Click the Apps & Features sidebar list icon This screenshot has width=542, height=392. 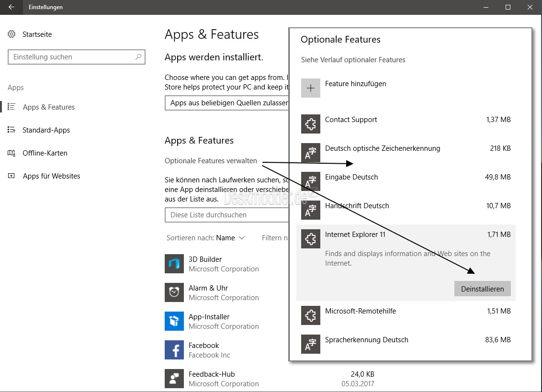[x=11, y=106]
